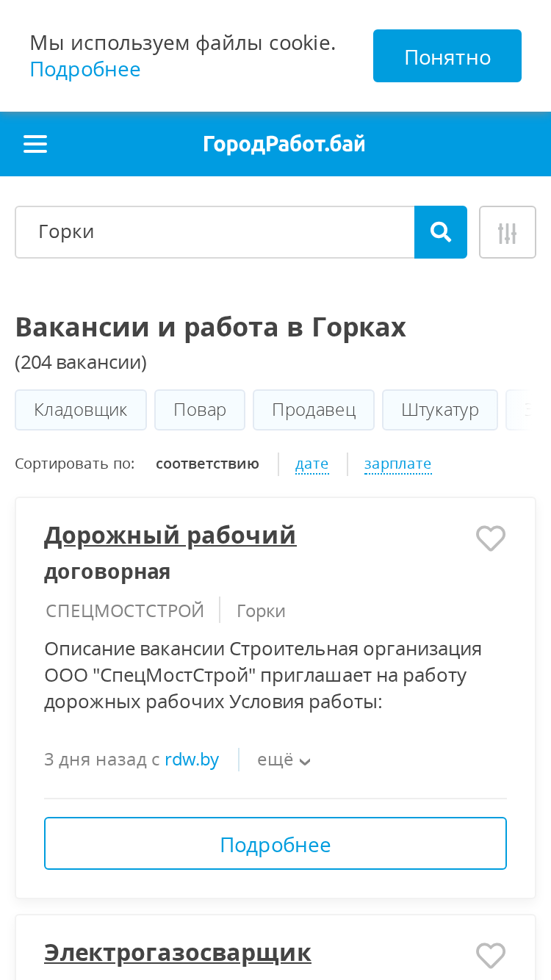Viewport: 551px width, 980px height.
Task: Open the Электрогазосварщик vacancy title
Action: tap(178, 953)
